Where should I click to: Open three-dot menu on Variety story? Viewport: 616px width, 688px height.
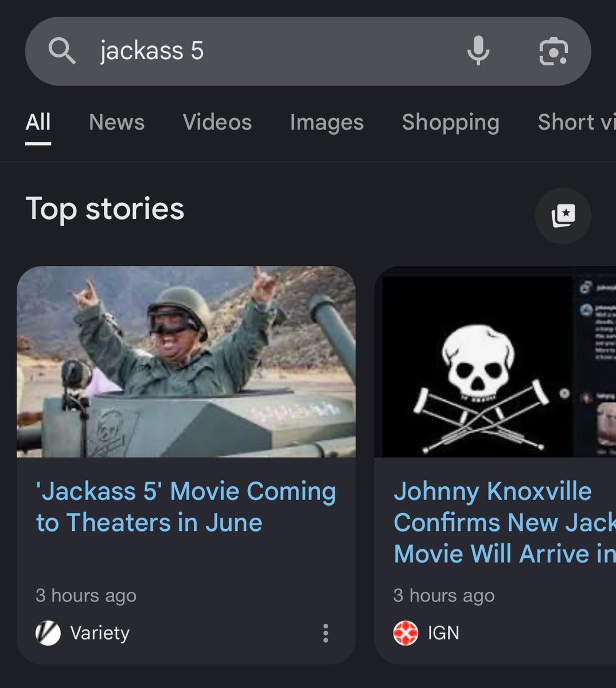tap(325, 633)
